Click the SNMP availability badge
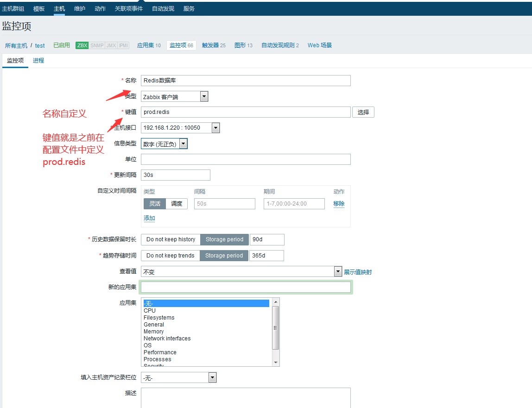 pyautogui.click(x=97, y=45)
